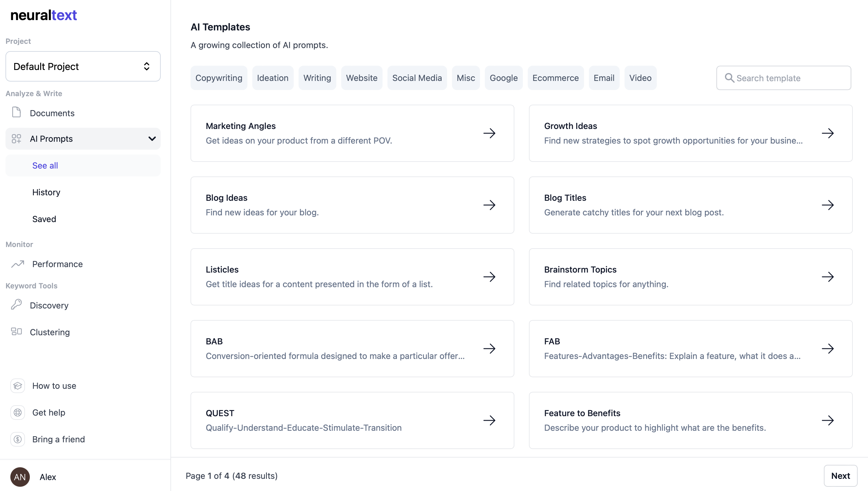Screen dimensions: 868x491
Task: Select the Ecommerce filter tag
Action: click(x=555, y=78)
